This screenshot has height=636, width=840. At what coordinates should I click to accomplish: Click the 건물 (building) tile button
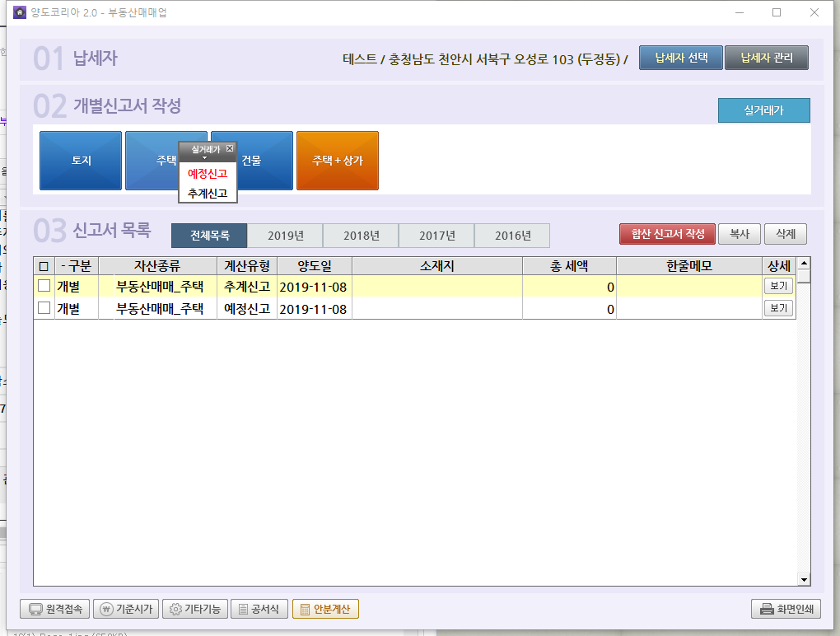point(262,161)
